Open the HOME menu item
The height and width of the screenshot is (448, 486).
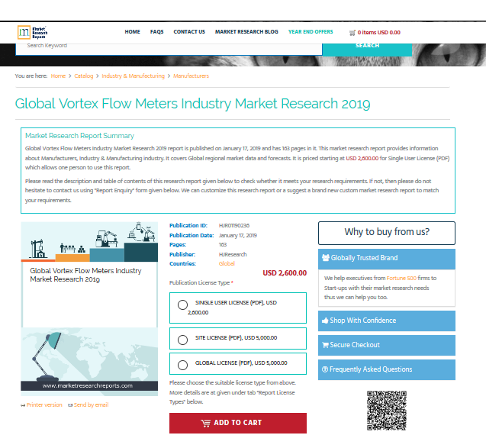pyautogui.click(x=132, y=32)
